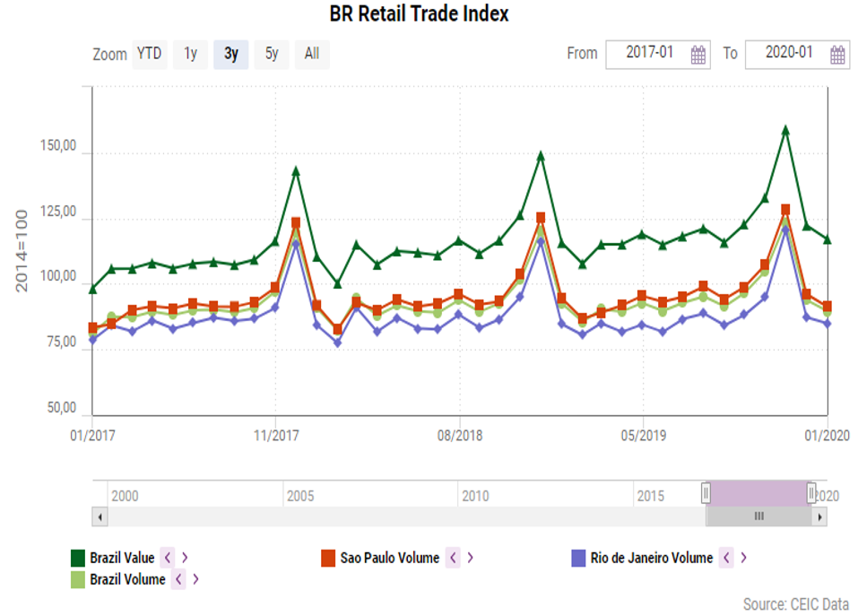Click the 11/2017 x-axis label

click(x=276, y=436)
